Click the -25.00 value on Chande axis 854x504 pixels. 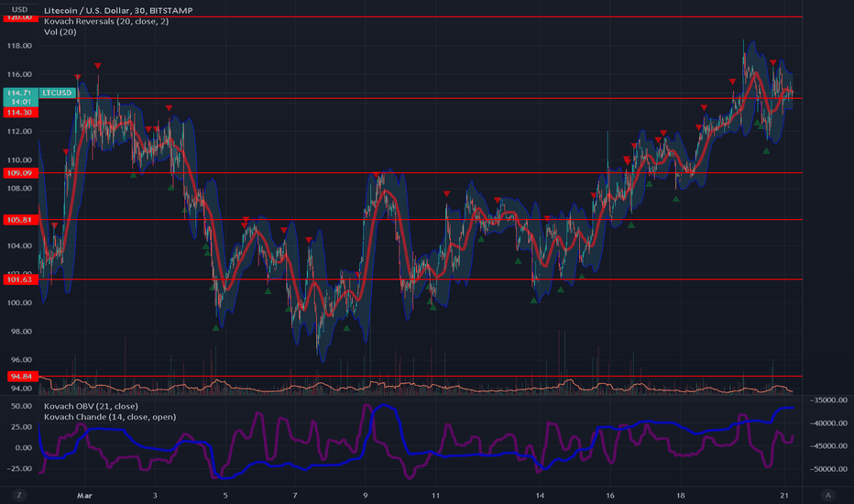pos(19,468)
